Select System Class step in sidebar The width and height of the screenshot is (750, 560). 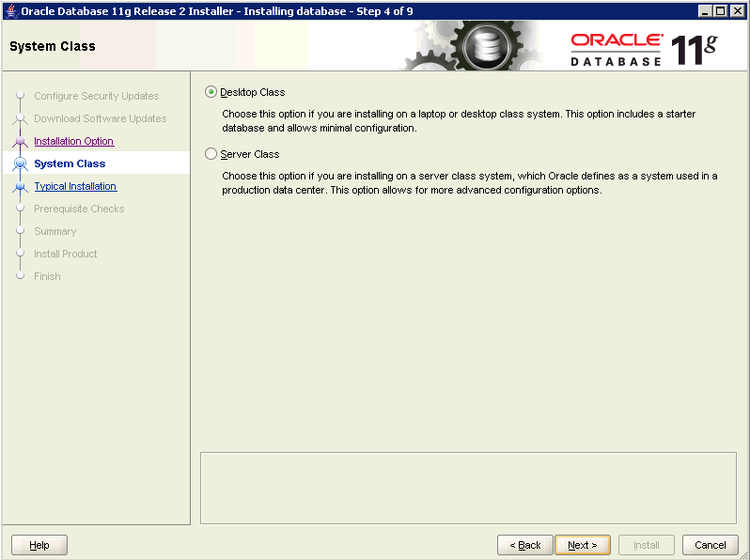pyautogui.click(x=70, y=163)
